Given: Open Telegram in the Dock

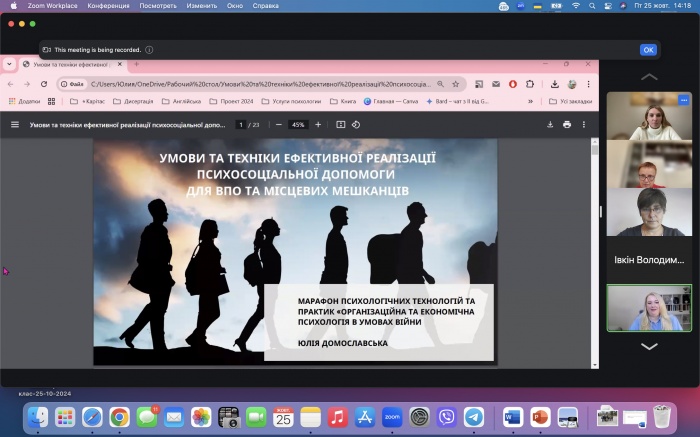Looking at the screenshot, I should [474, 418].
